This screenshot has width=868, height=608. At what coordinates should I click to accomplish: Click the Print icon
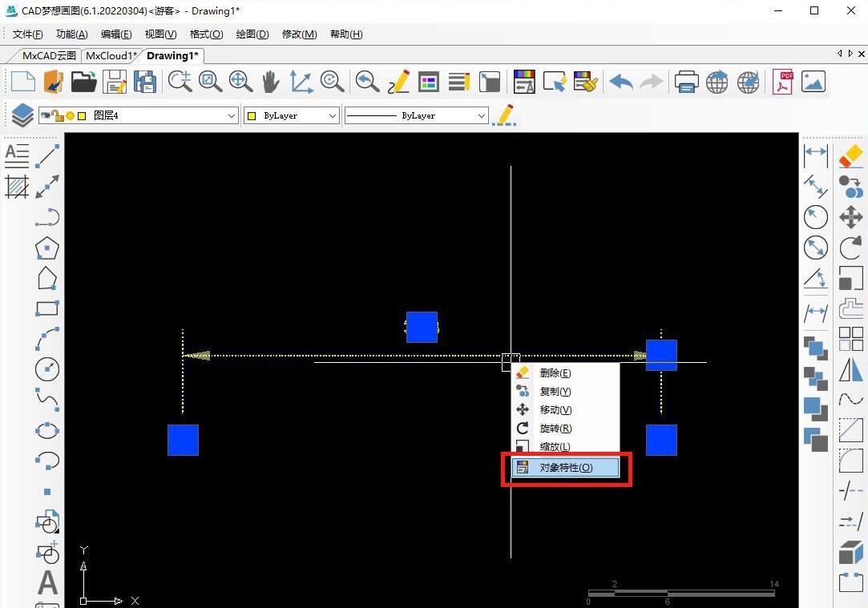click(686, 82)
